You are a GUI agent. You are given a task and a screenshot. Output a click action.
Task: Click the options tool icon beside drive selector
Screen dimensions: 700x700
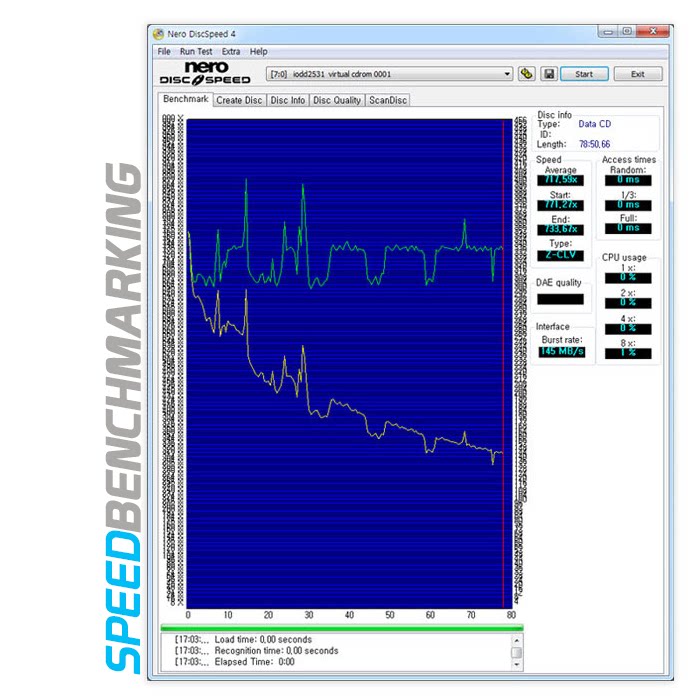(527, 74)
